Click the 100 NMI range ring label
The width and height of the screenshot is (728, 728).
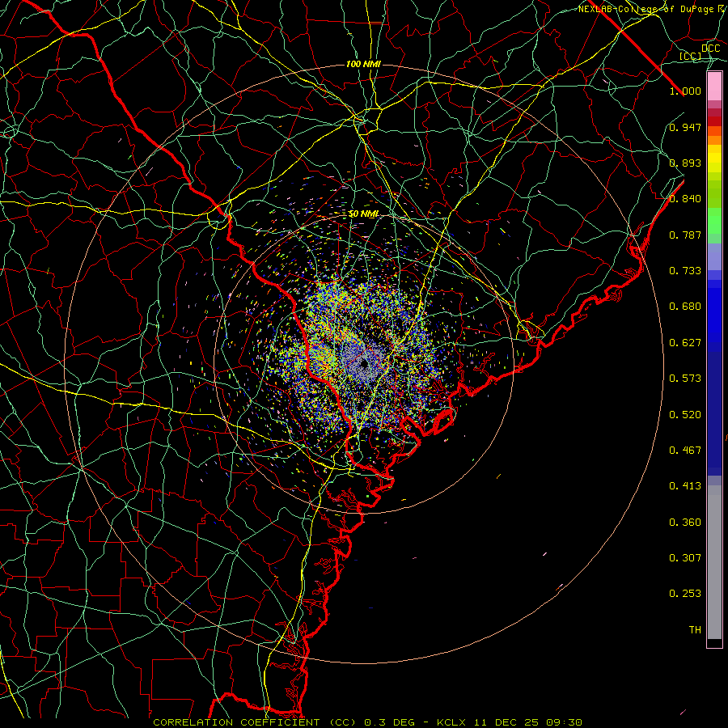click(363, 64)
